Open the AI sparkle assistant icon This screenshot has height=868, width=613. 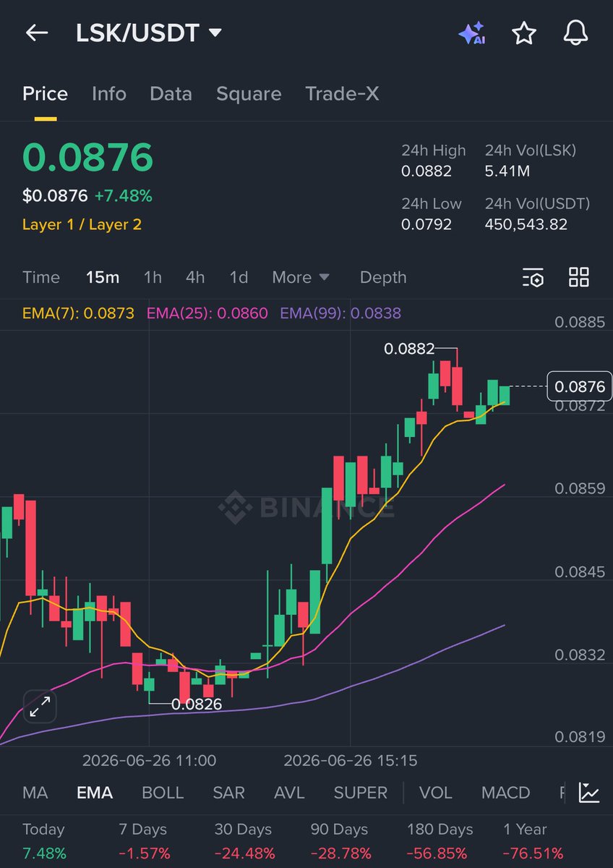click(471, 33)
